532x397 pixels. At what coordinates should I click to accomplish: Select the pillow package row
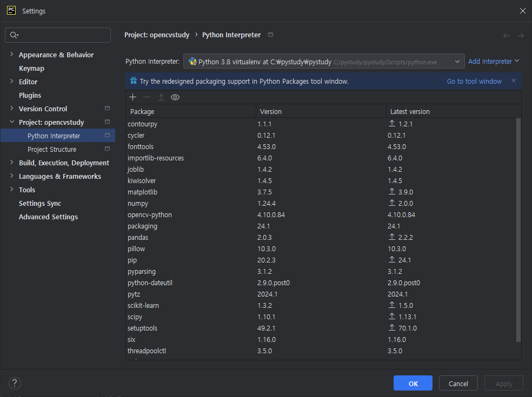pos(321,248)
